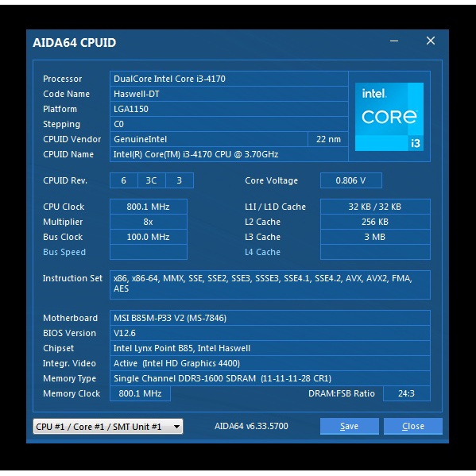Click the Bus Speed label
Viewport: 476px width, 476px height.
coord(64,252)
